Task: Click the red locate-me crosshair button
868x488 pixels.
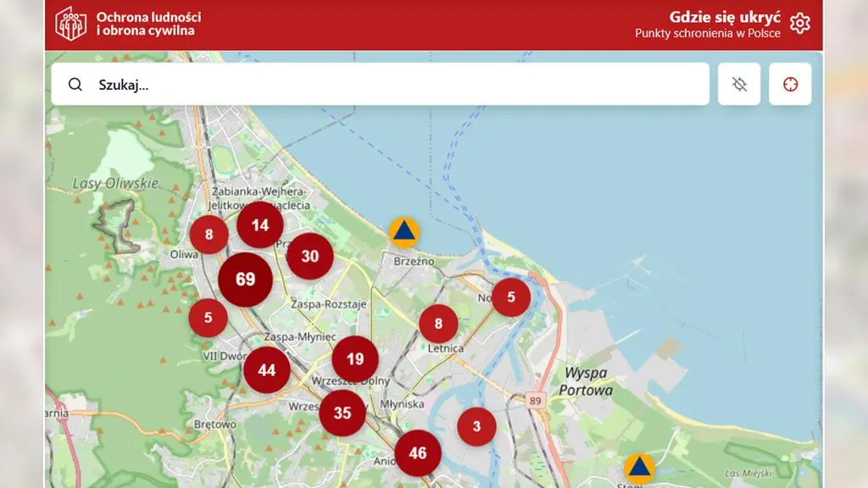Action: coord(790,84)
